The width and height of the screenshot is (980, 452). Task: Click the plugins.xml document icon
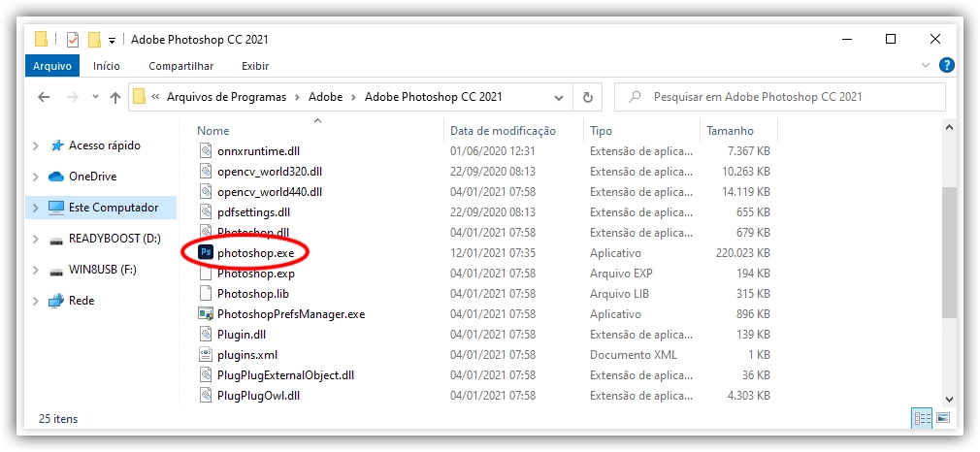tap(206, 354)
